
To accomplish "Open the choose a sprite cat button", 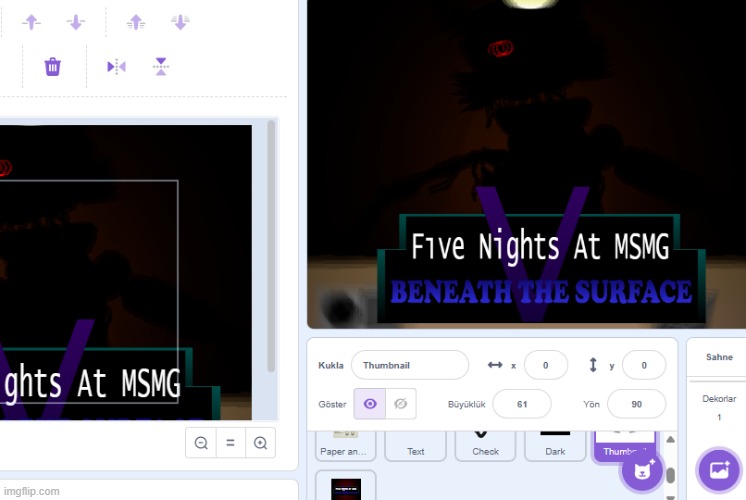I will tap(642, 471).
